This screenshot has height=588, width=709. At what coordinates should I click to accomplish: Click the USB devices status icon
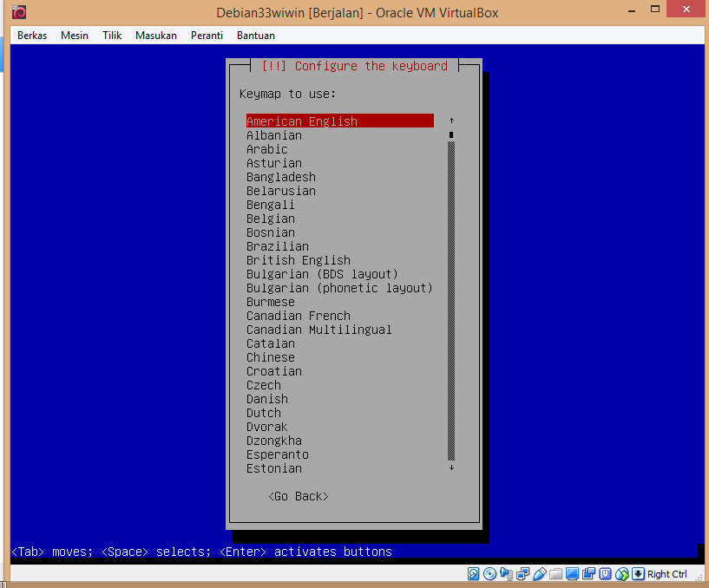[540, 574]
